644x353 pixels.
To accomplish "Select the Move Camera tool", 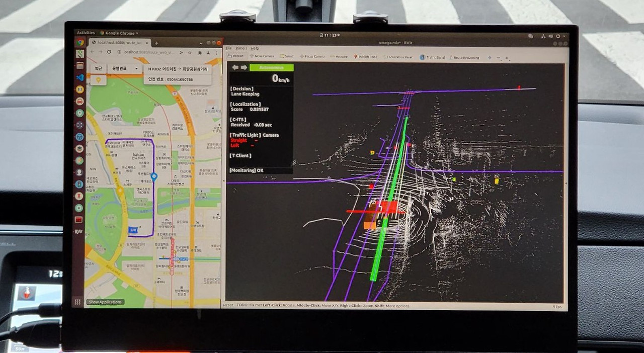I will click(262, 56).
